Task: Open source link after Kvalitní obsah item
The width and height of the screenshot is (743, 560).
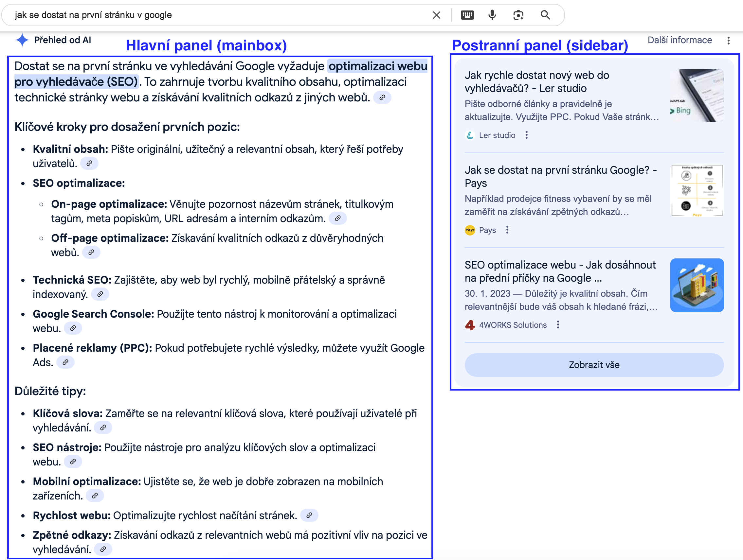Action: (89, 164)
